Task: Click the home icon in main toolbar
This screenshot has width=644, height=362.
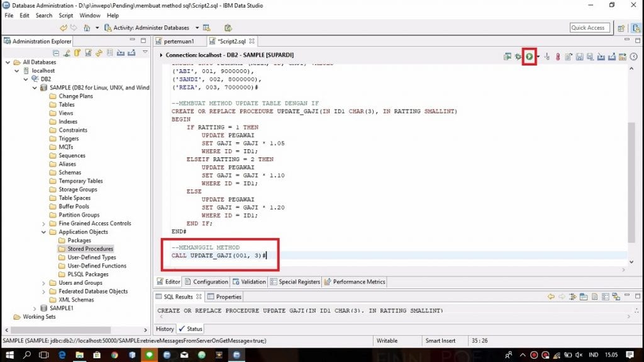Action: click(x=87, y=28)
